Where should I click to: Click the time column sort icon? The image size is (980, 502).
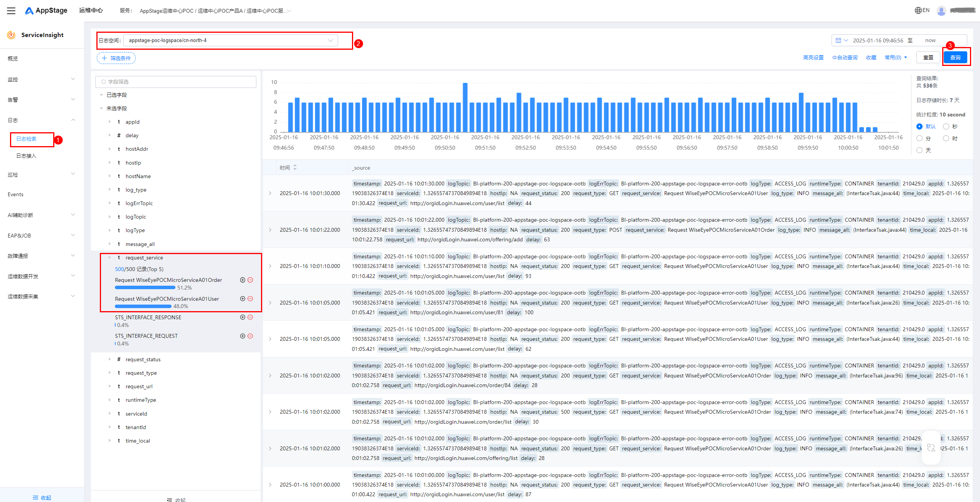[x=295, y=167]
